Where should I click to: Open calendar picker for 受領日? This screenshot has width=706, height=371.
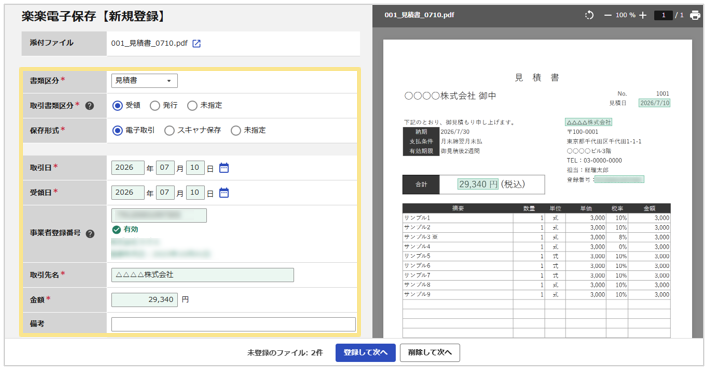pyautogui.click(x=224, y=193)
